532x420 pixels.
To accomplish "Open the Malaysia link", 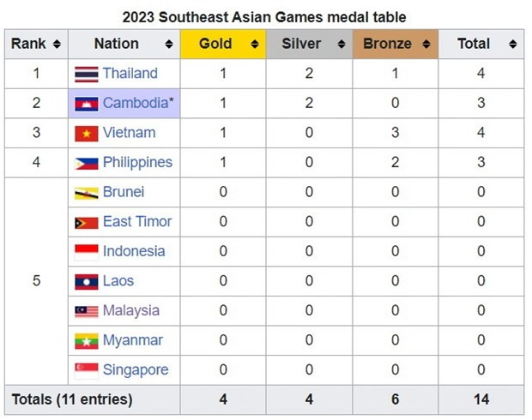I will pos(131,311).
